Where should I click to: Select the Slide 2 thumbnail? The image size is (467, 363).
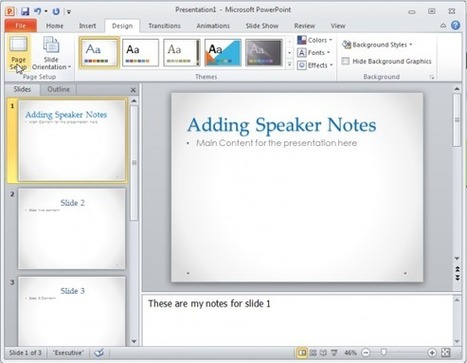click(x=72, y=229)
